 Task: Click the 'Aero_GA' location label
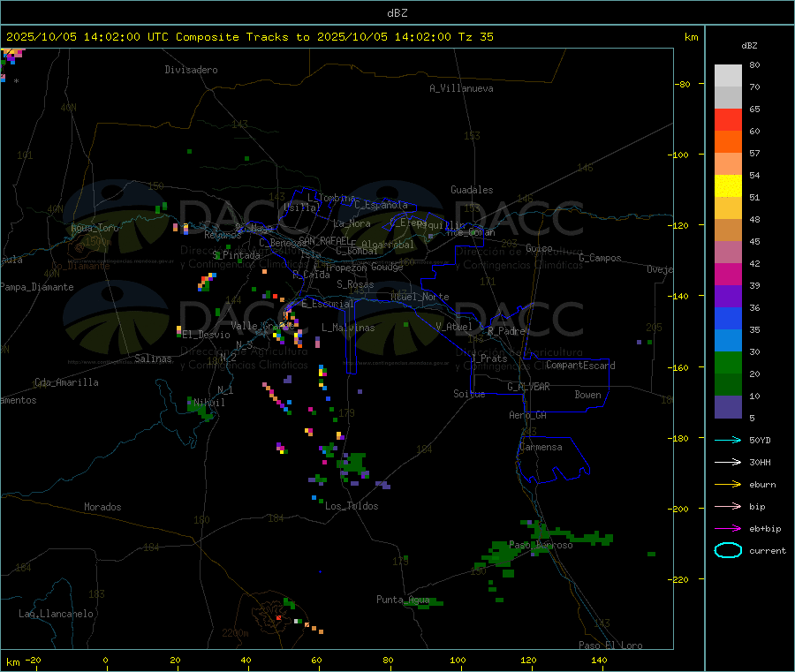tap(528, 415)
